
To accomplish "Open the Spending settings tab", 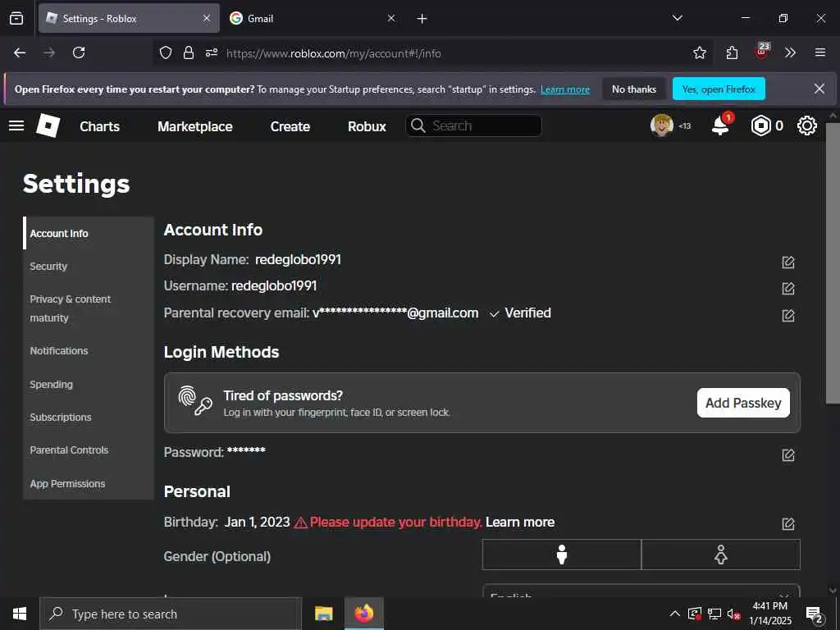I will [89, 384].
